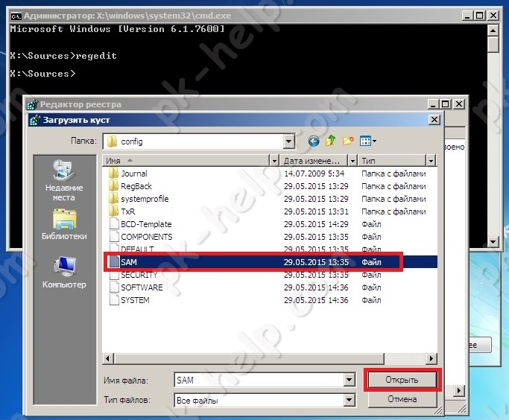Sort by the Тип column header

pos(392,161)
